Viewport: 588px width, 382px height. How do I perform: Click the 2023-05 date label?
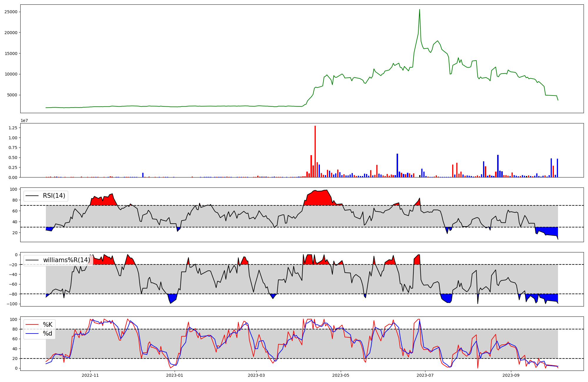tap(341, 375)
